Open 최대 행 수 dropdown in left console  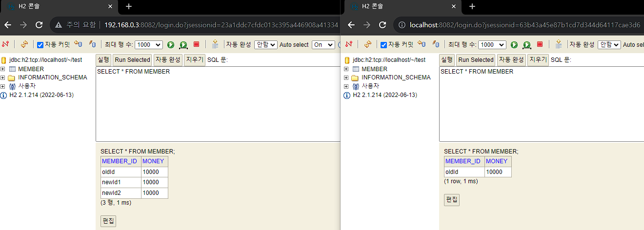point(149,45)
